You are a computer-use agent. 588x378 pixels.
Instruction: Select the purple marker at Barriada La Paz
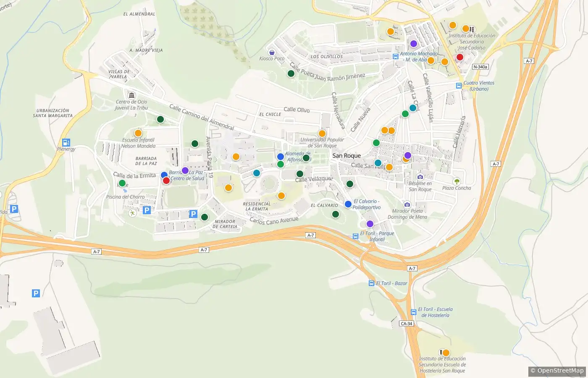(x=185, y=171)
